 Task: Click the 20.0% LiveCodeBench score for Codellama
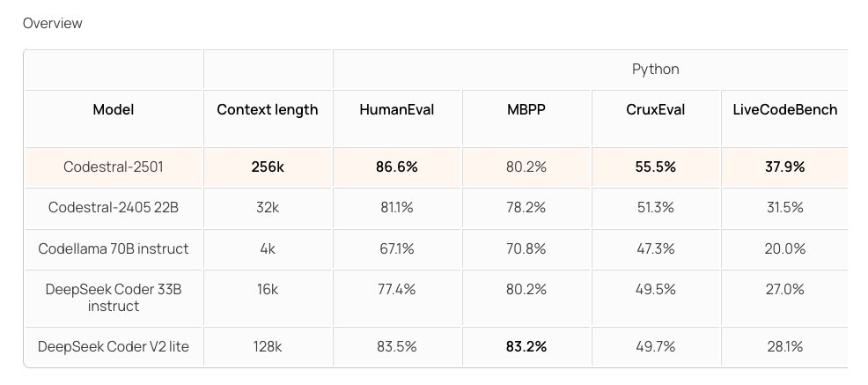click(x=785, y=248)
